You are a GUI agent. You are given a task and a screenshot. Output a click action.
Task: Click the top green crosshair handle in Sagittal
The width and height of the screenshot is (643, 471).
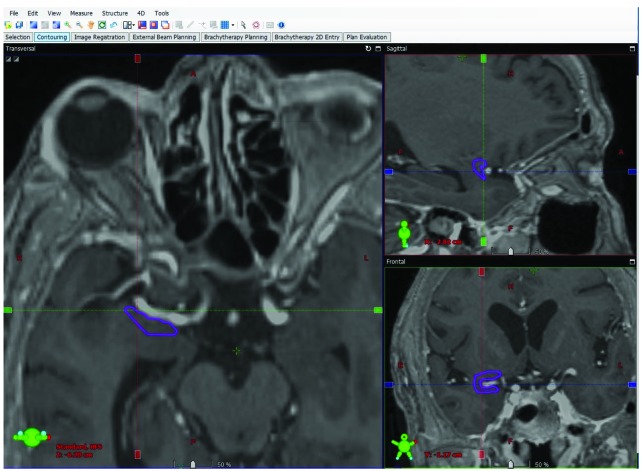484,59
